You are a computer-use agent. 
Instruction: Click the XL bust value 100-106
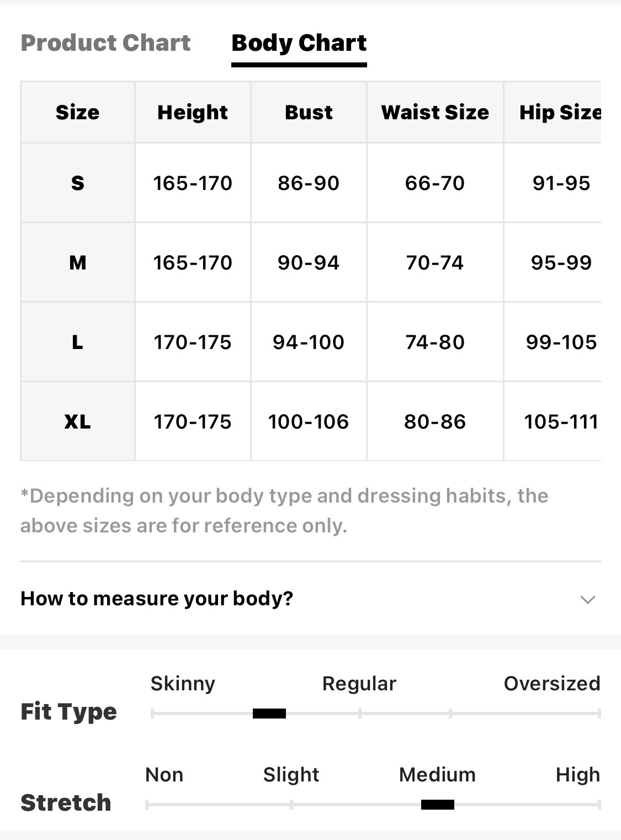pos(309,422)
